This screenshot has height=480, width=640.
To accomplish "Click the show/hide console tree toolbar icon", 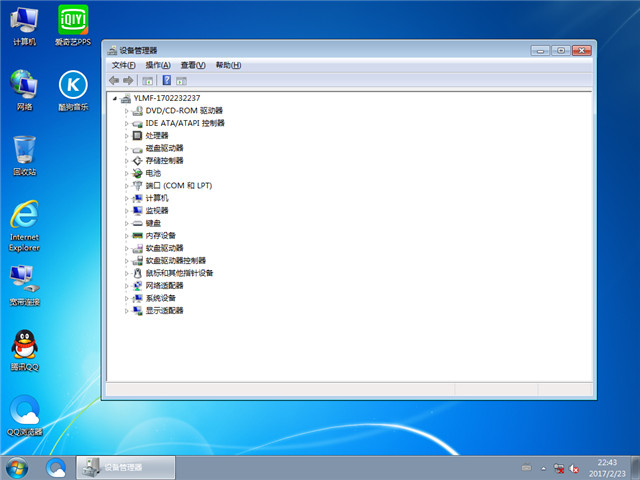I will 147,81.
